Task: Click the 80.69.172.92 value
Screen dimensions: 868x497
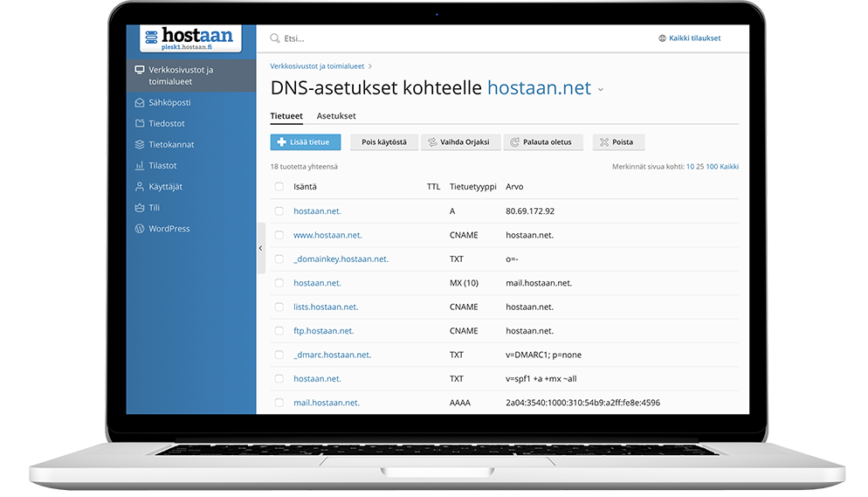Action: coord(530,211)
